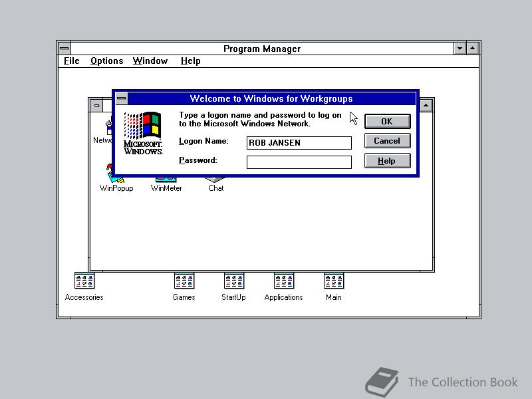Click the Help button in logon dialog

(388, 160)
